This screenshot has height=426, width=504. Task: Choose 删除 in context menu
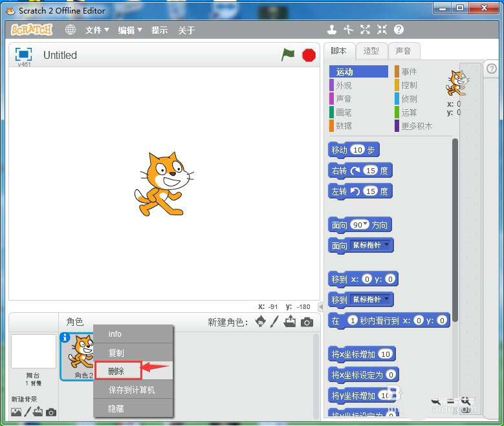pos(133,371)
